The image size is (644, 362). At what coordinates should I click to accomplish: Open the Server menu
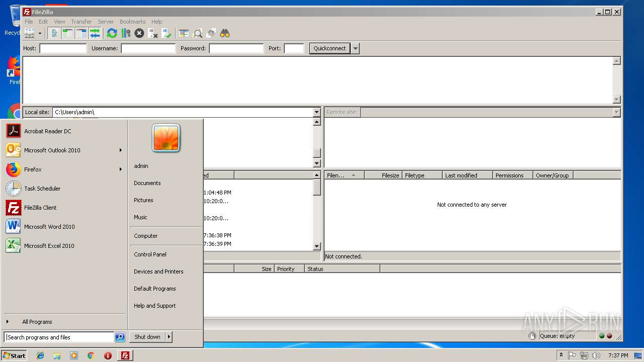coord(106,22)
